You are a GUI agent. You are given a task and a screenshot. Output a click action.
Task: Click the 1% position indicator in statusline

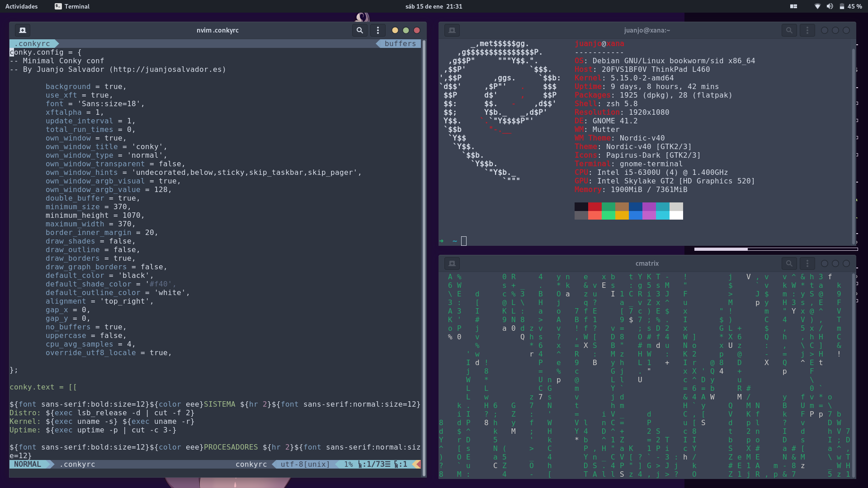[348, 465]
